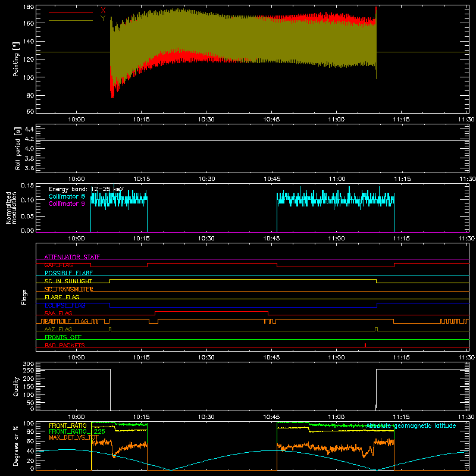Click the PARTICLE_FLAG label
Screen dimensions: 476x476
pyautogui.click(x=65, y=321)
